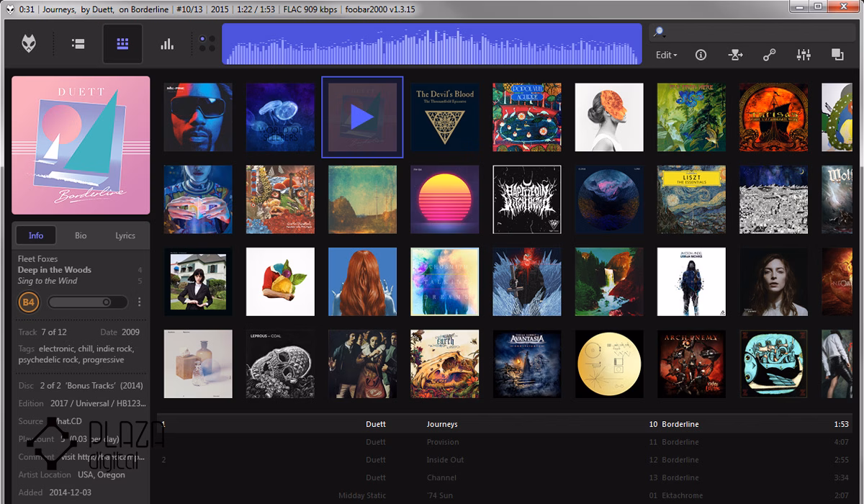
Task: Click the Artist Location USA, Oregon
Action: (101, 474)
